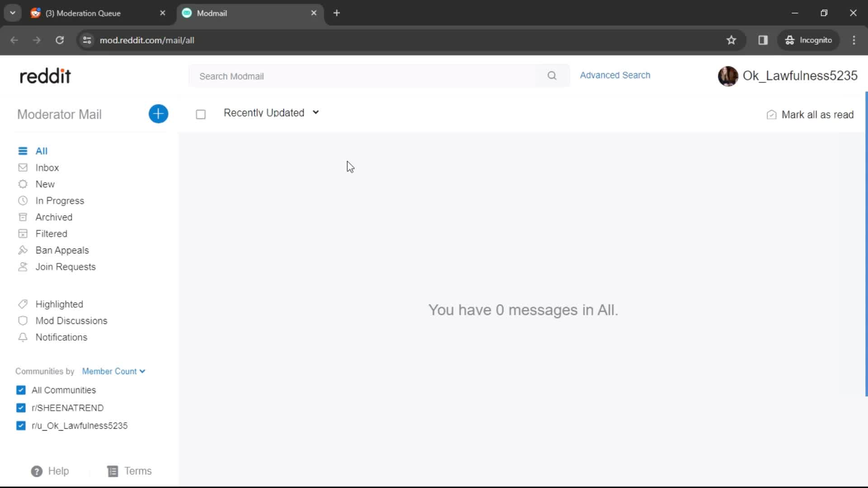Uncheck the r/SHEENATREND community filter
This screenshot has width=868, height=488.
pyautogui.click(x=21, y=408)
